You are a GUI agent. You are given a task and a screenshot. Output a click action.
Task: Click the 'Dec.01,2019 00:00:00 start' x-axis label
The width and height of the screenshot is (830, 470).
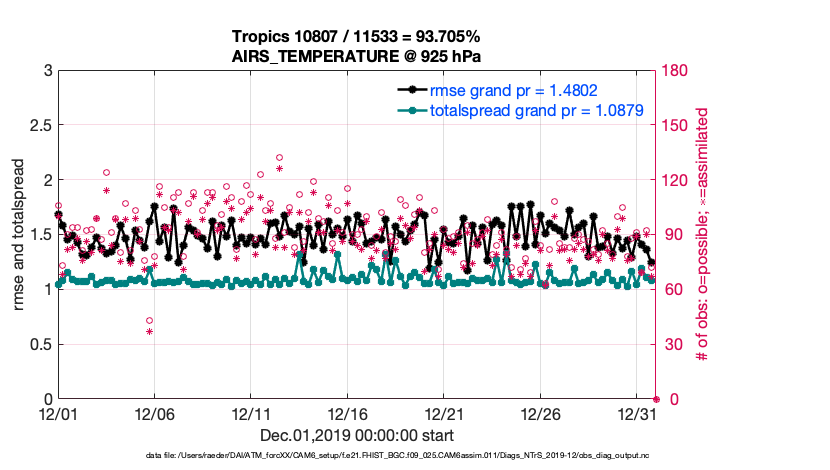(x=356, y=435)
